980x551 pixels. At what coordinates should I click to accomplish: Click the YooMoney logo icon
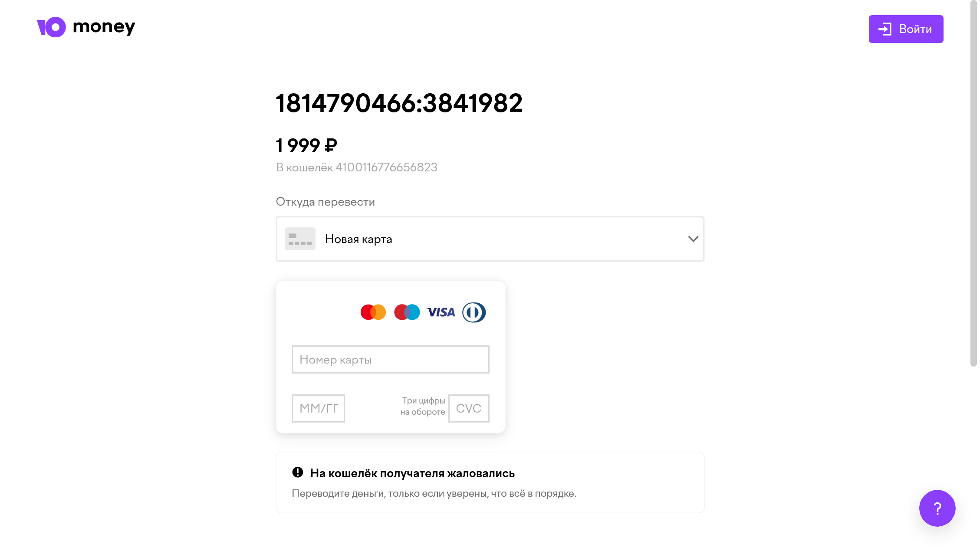tap(50, 27)
